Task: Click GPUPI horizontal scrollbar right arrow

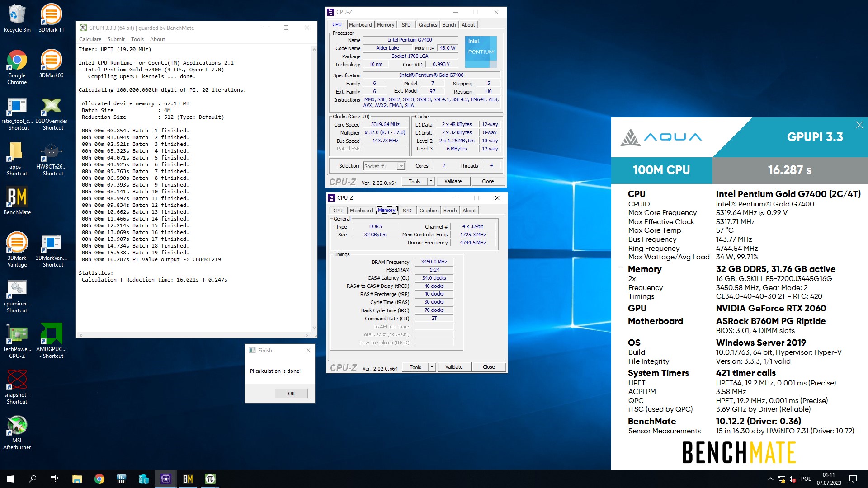Action: coord(307,335)
